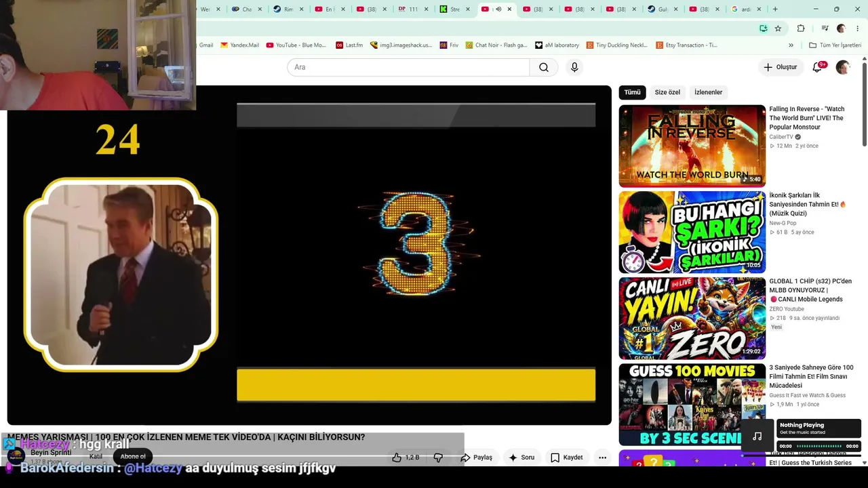Select the Tümü filter chip
This screenshot has width=868, height=488.
tap(632, 92)
